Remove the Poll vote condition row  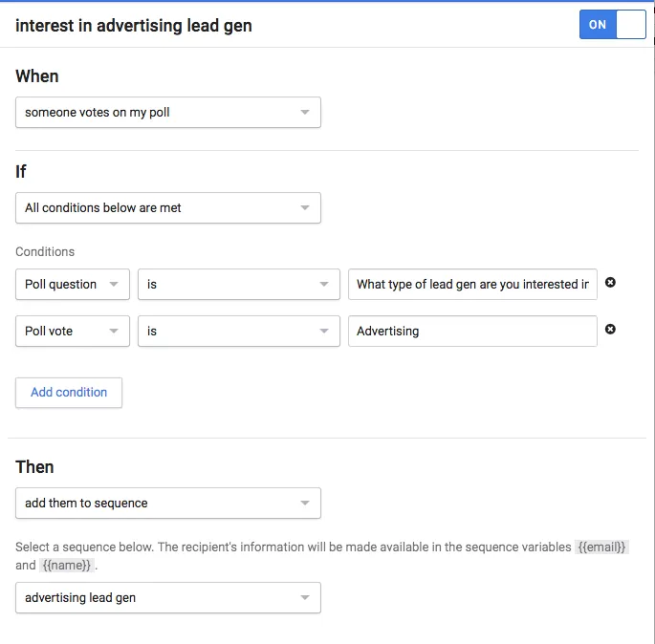[x=610, y=330]
